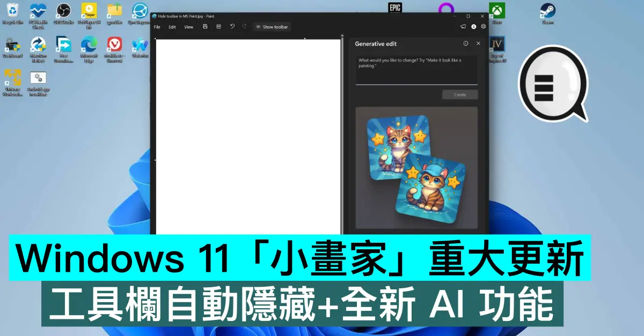Expand the View menu
Viewport: 644px width, 336px height.
(189, 27)
